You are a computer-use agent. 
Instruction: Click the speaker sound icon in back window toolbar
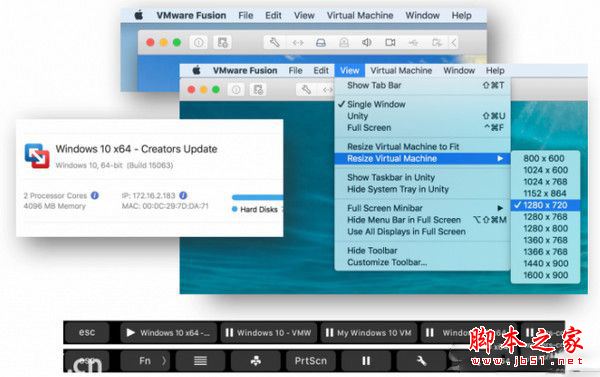coord(367,42)
